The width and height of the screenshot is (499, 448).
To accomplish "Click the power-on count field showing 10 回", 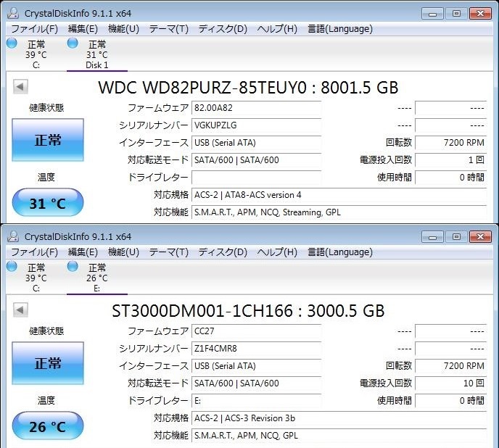I will click(451, 383).
